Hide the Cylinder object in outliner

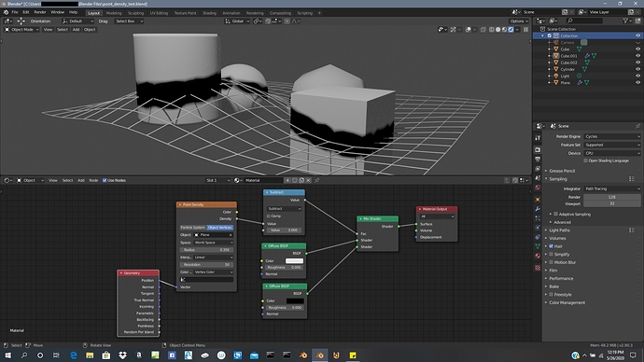[637, 69]
